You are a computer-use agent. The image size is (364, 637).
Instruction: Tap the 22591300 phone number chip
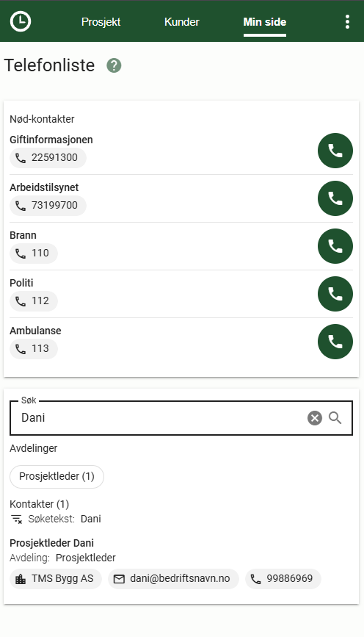(x=48, y=158)
